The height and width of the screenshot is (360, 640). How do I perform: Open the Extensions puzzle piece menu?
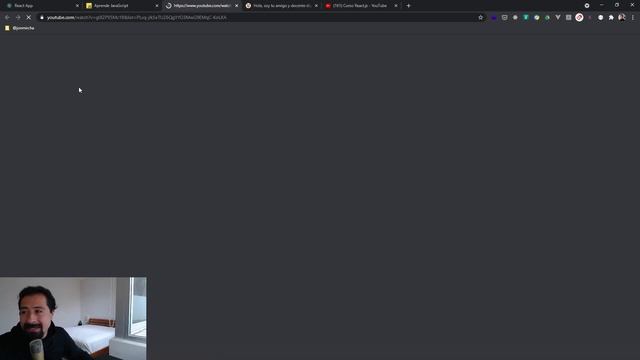click(611, 18)
